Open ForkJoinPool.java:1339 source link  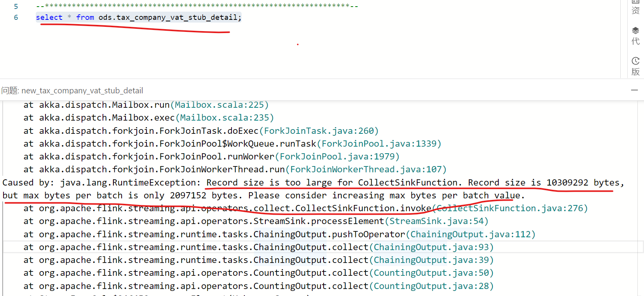pos(379,144)
